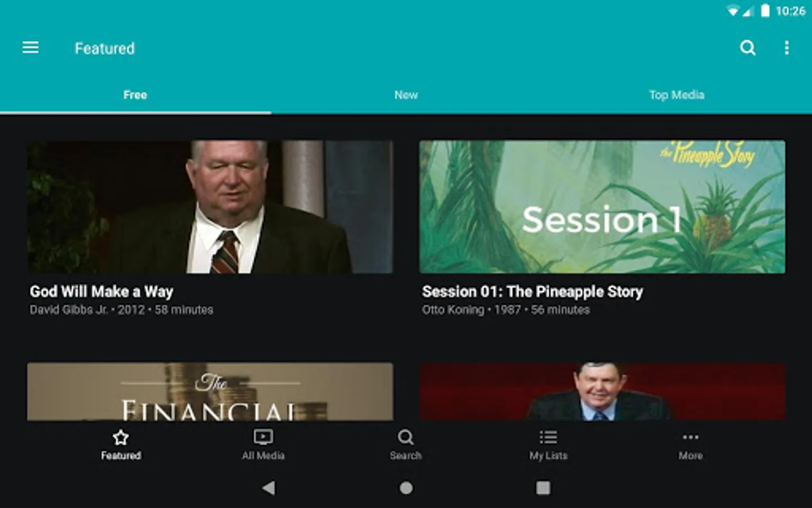
Task: Click the title God Will Make a Way
Action: coord(101,292)
